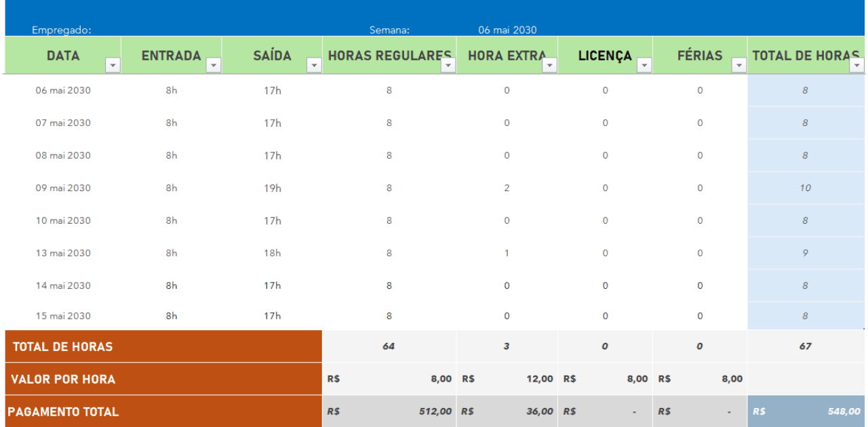Click the overtime rate "R$ 12,00" cell
This screenshot has height=427, width=868.
coord(507,379)
